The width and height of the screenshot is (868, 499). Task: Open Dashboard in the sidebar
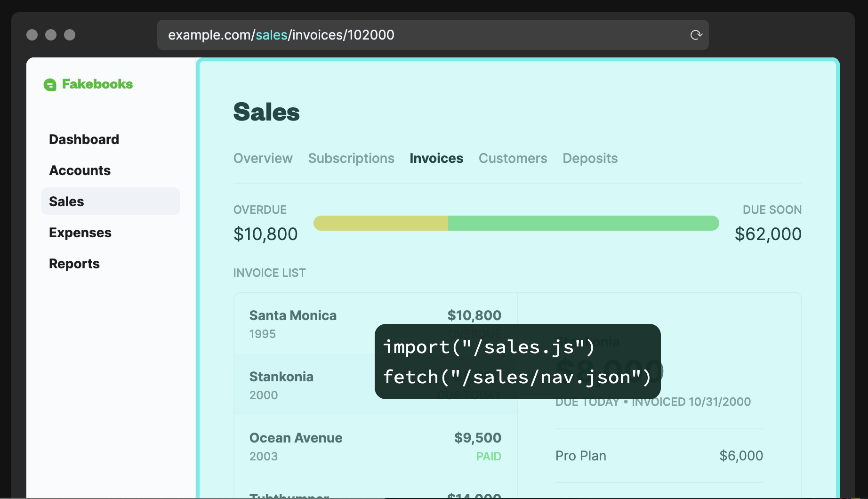[84, 139]
